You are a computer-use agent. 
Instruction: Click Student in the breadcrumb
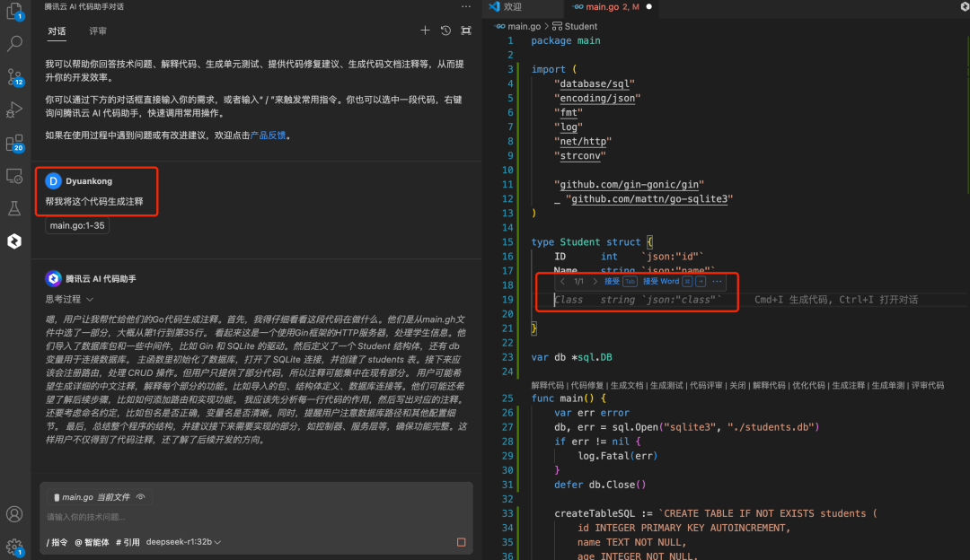click(x=581, y=26)
